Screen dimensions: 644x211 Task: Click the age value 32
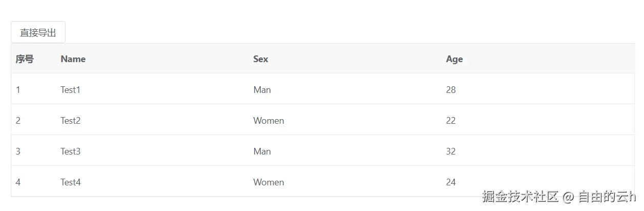451,151
